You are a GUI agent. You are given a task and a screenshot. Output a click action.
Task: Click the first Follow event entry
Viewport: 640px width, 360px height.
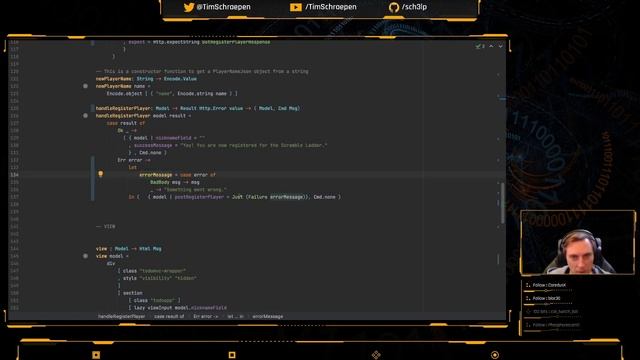pos(546,285)
